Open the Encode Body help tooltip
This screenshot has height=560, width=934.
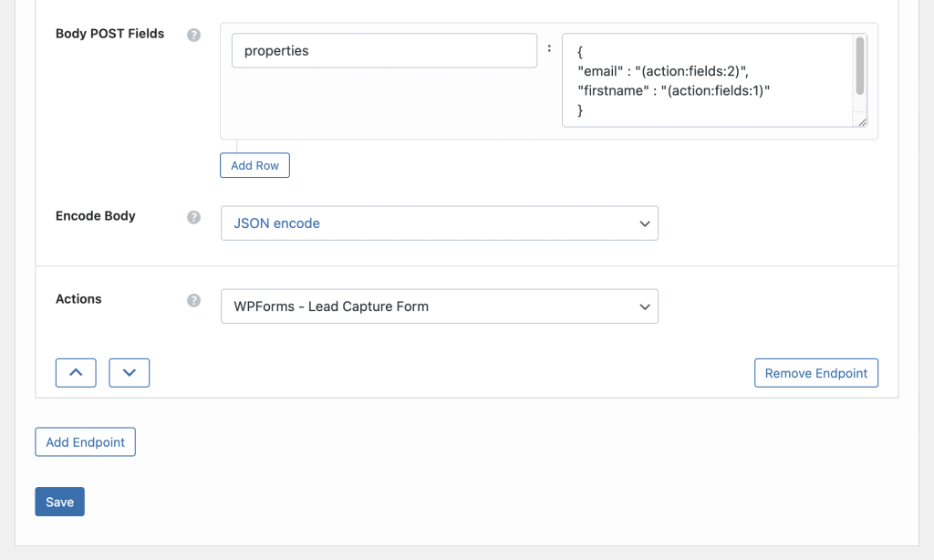(x=192, y=217)
